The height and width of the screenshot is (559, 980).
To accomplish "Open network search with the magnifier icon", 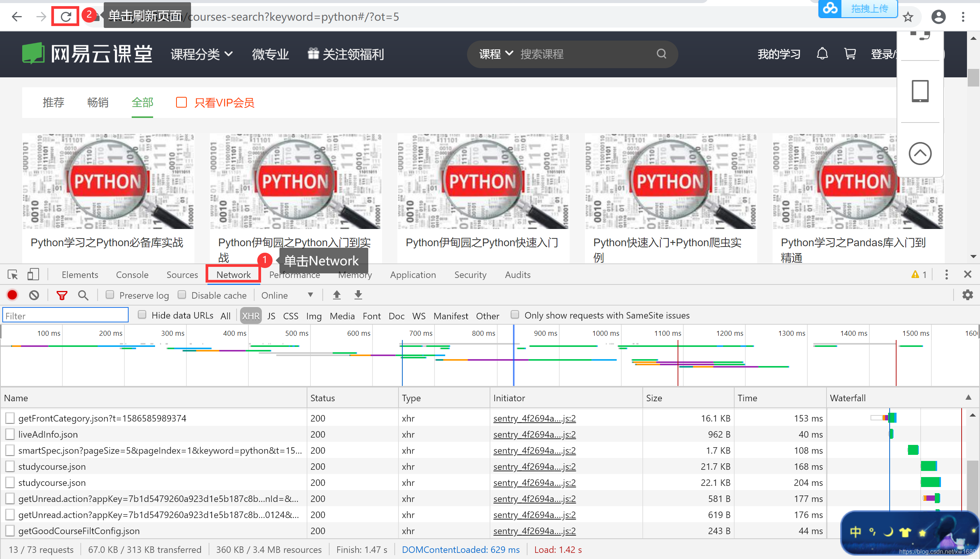I will [x=83, y=295].
